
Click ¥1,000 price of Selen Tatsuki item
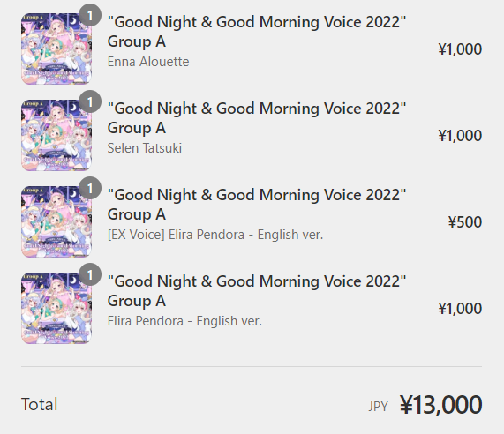tap(460, 136)
